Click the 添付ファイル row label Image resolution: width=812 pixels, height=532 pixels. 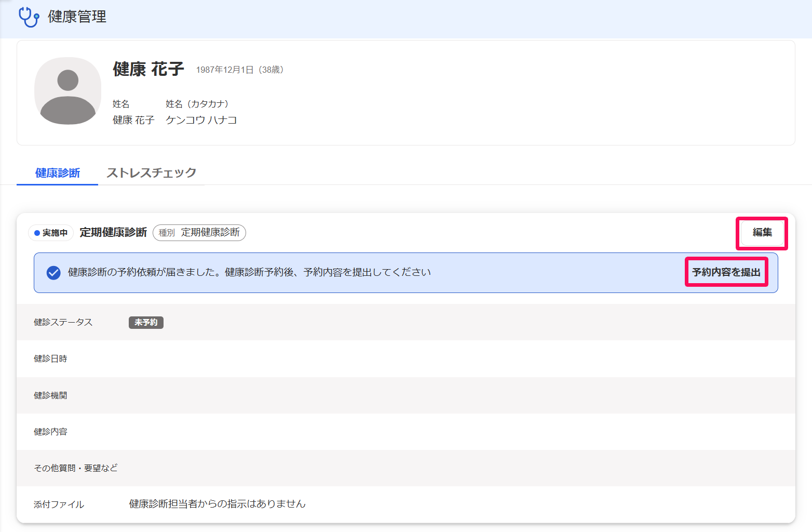(59, 504)
